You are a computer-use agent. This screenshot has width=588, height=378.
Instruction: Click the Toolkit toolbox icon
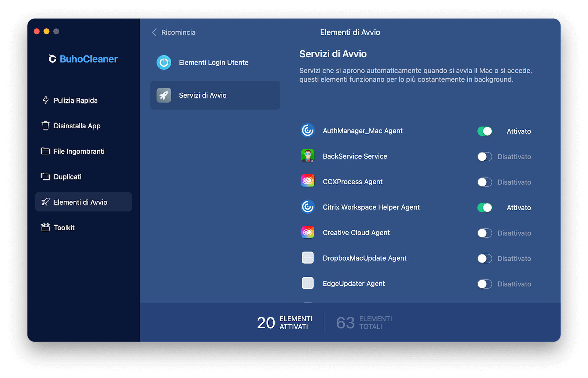click(46, 227)
